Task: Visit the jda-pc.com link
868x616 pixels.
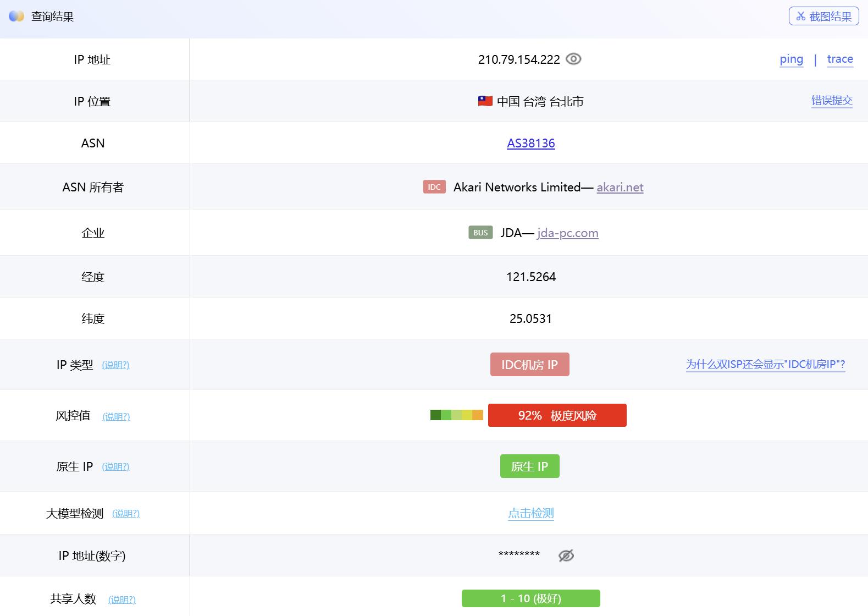Action: 567,233
